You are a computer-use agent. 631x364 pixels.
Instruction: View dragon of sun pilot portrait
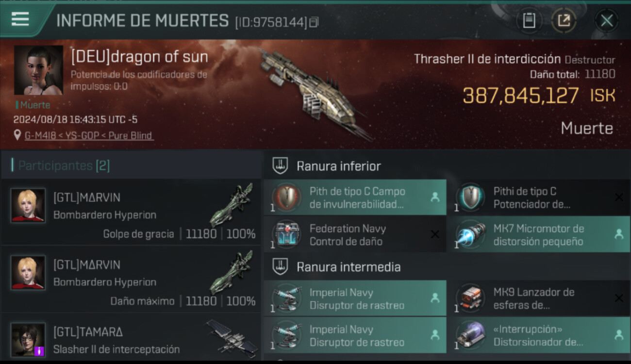pos(38,70)
